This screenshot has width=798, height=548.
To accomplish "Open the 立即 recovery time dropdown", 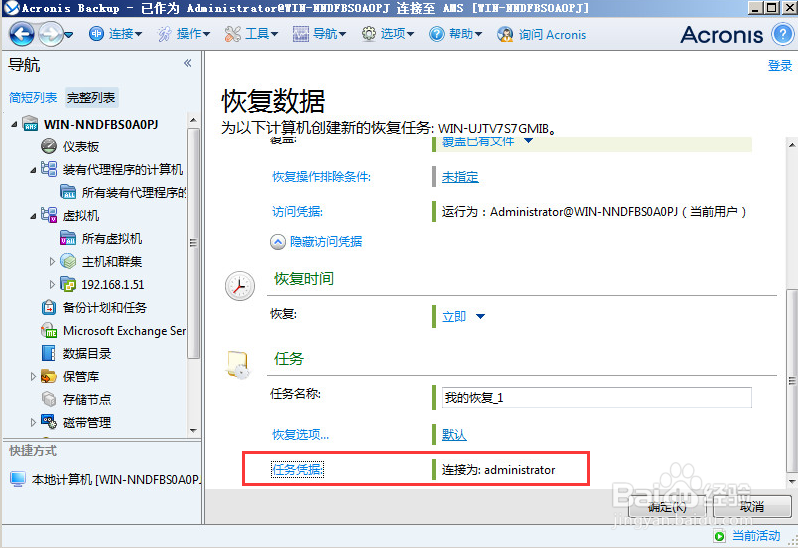I will point(480,316).
